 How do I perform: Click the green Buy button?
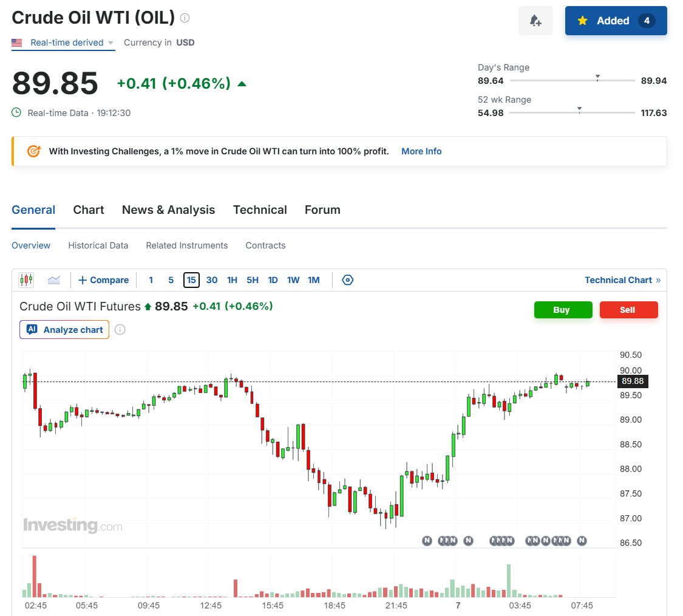[563, 310]
